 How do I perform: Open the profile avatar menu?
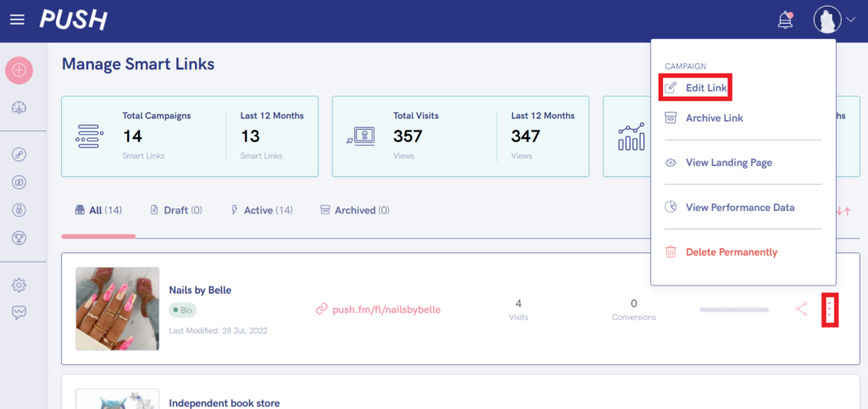pyautogui.click(x=827, y=19)
